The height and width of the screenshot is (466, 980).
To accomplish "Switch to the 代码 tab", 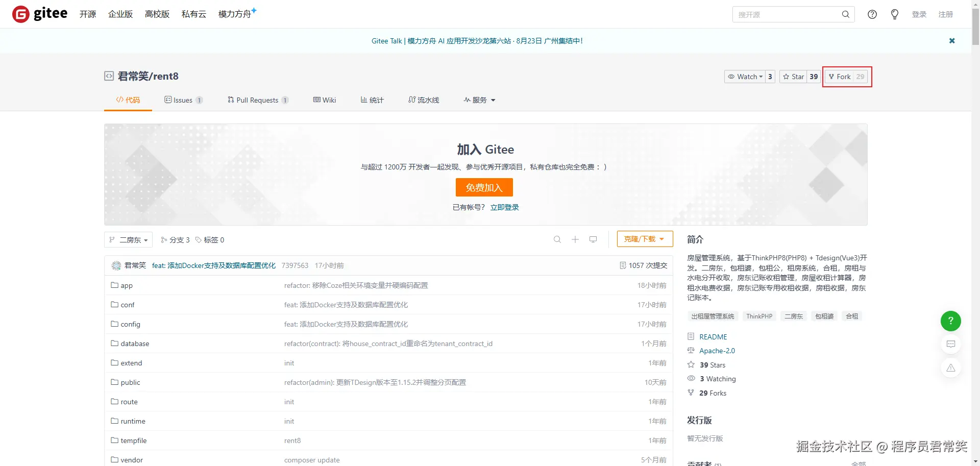I will click(128, 100).
